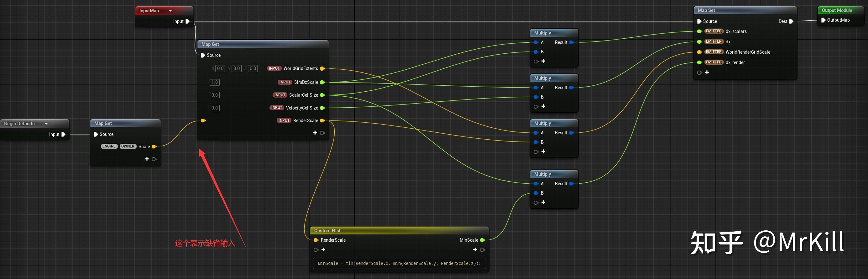Click the EMITTER WorldRenderGridScale input pin
This screenshot has height=279, width=868.
699,52
